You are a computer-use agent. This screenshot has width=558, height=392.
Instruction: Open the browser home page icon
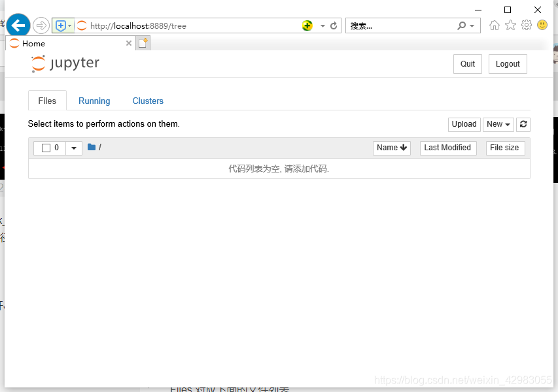495,25
